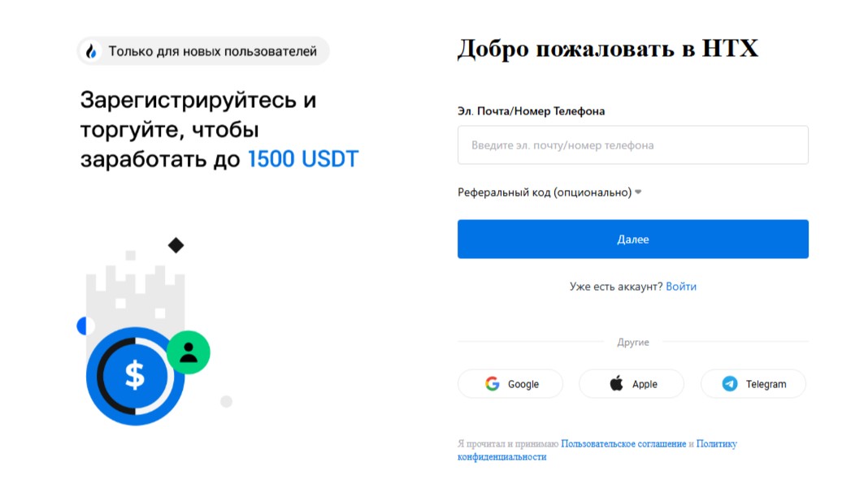Focus the email or phone number input field
The height and width of the screenshot is (488, 868).
(x=632, y=145)
